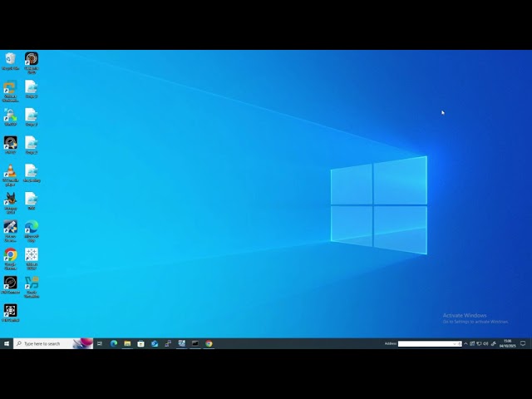Open the black terminal window taskbar icon

pyautogui.click(x=195, y=343)
